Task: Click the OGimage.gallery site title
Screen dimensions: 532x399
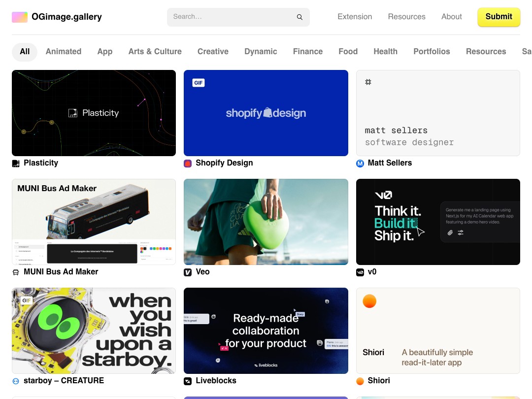Action: click(x=66, y=17)
